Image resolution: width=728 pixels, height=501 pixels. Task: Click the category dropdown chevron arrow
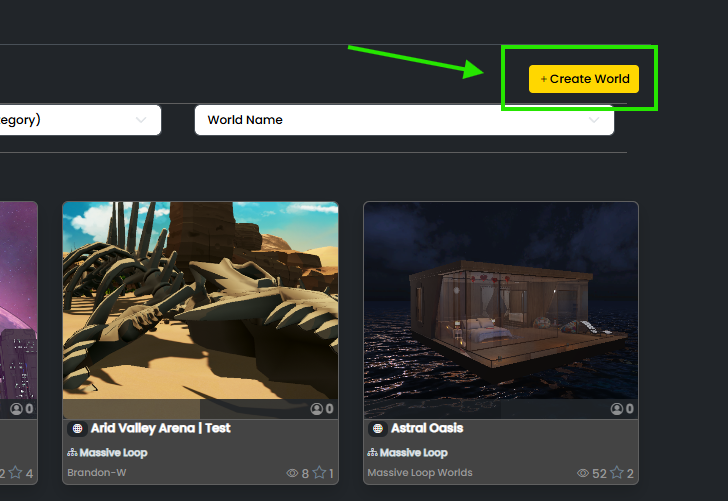click(x=141, y=120)
